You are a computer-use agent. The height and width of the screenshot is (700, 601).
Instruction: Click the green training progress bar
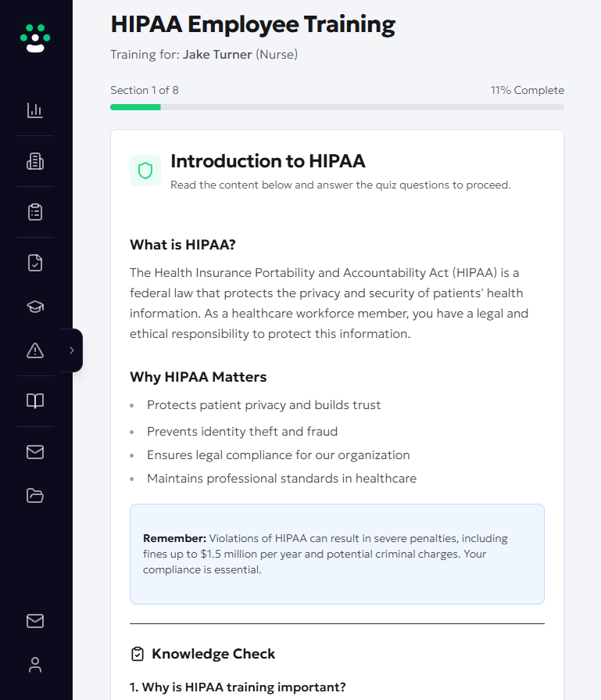coord(135,107)
